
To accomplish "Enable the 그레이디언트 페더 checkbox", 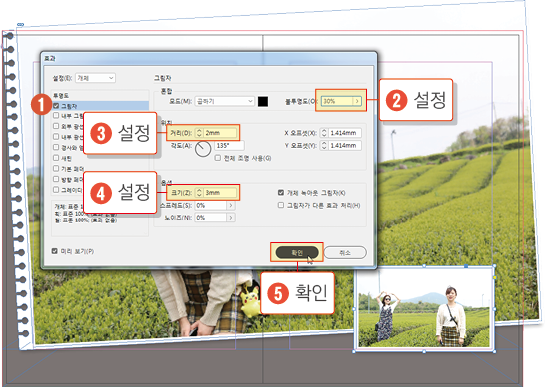I will [x=56, y=190].
